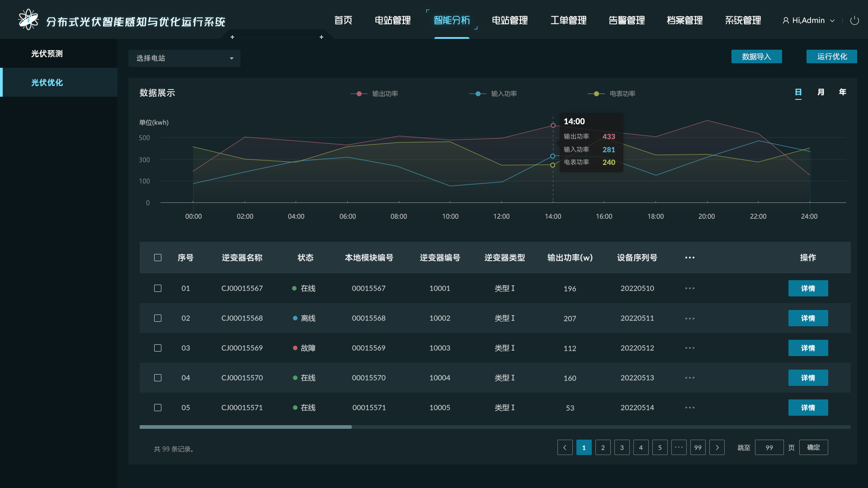Viewport: 868px width, 488px height.
Task: Go to page 2
Action: 603,447
